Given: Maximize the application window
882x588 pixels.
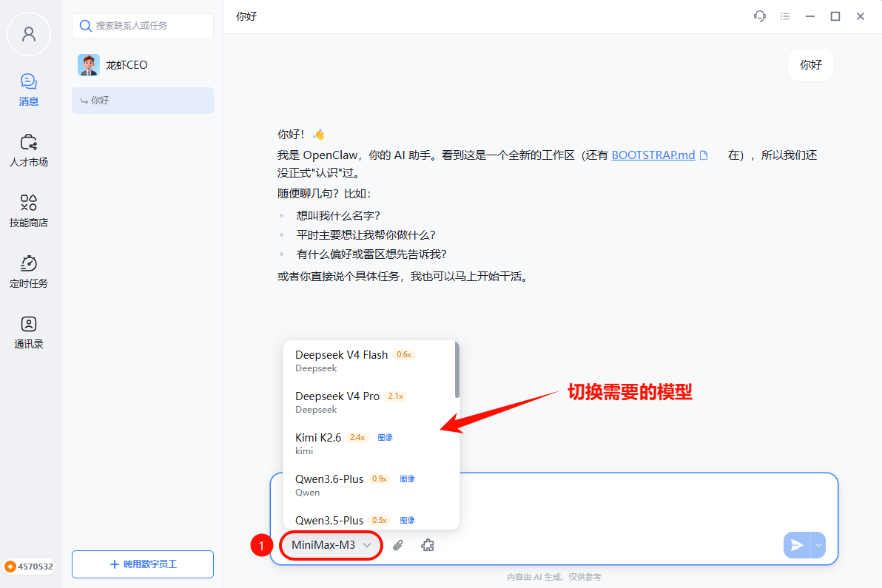Looking at the screenshot, I should 835,16.
